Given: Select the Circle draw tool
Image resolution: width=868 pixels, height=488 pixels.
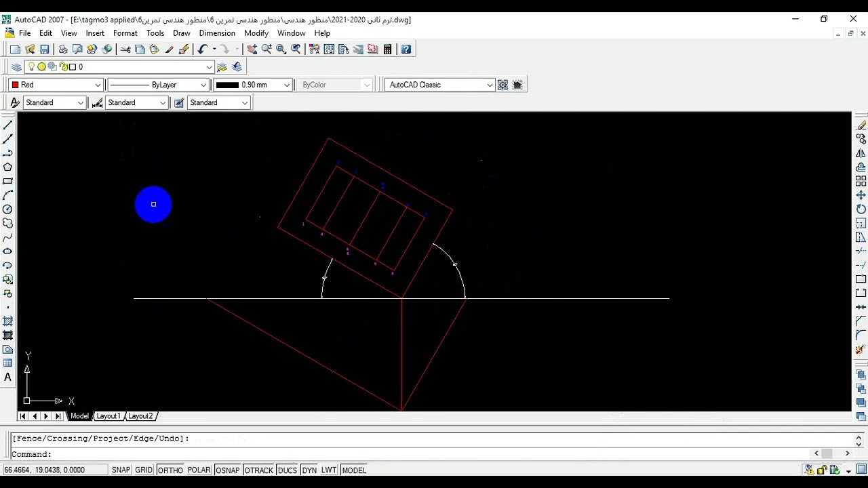Looking at the screenshot, I should [7, 209].
